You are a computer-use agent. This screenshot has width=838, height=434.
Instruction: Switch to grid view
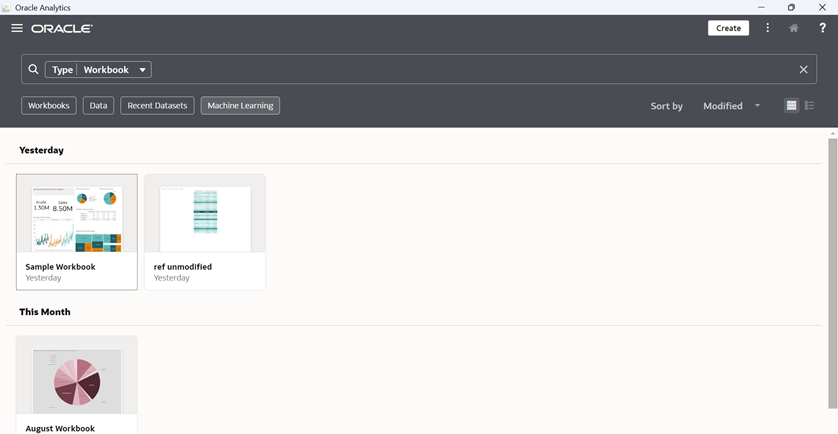tap(792, 105)
